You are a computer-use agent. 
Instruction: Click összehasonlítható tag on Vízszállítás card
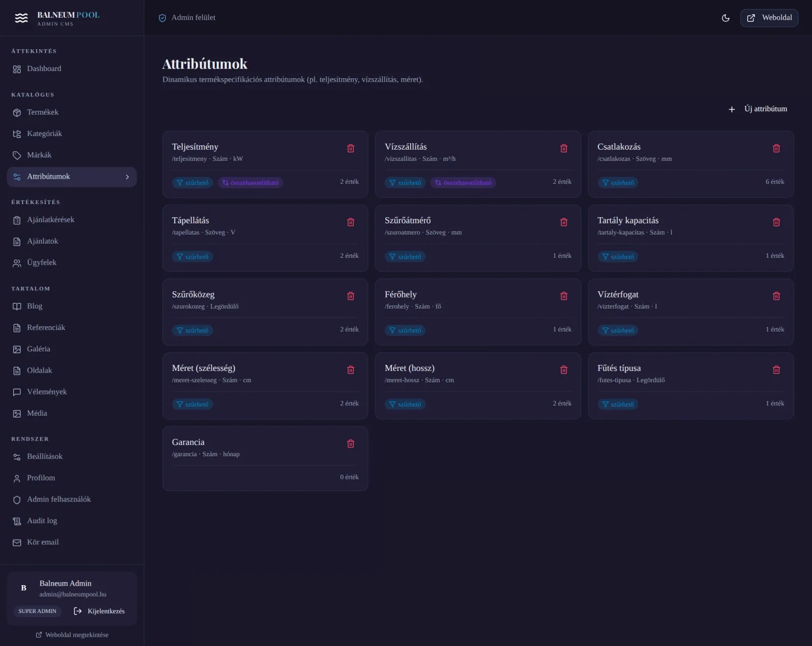pyautogui.click(x=463, y=183)
